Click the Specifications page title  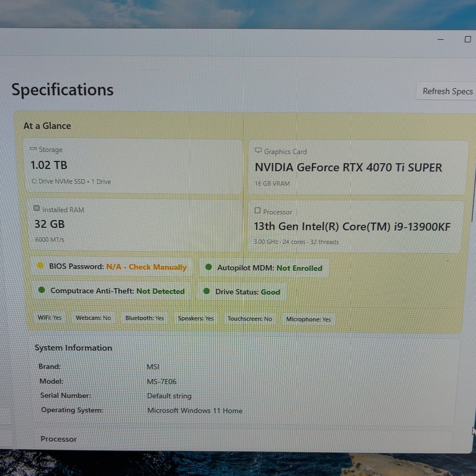pyautogui.click(x=63, y=90)
